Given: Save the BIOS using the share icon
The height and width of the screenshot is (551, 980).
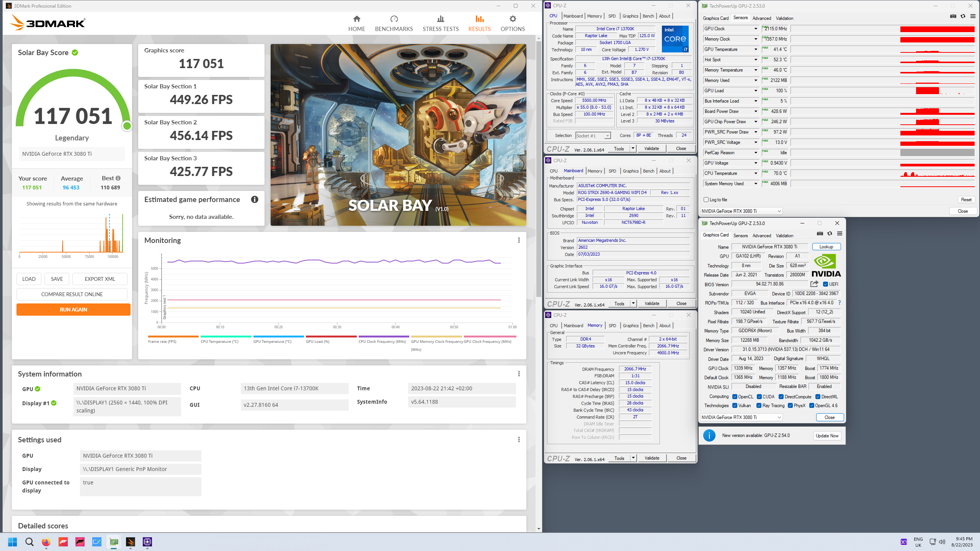Looking at the screenshot, I should [x=814, y=284].
